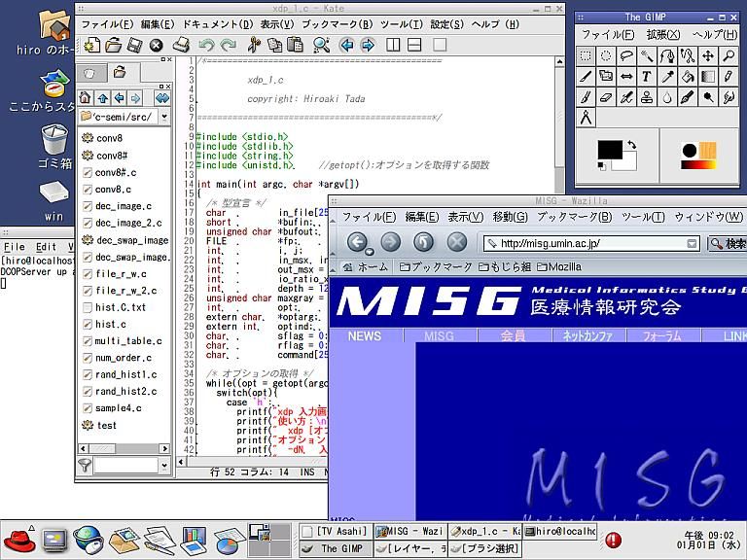Open Mozilla's 移動(G) menu
Image resolution: width=747 pixels, height=560 pixels.
[x=511, y=217]
